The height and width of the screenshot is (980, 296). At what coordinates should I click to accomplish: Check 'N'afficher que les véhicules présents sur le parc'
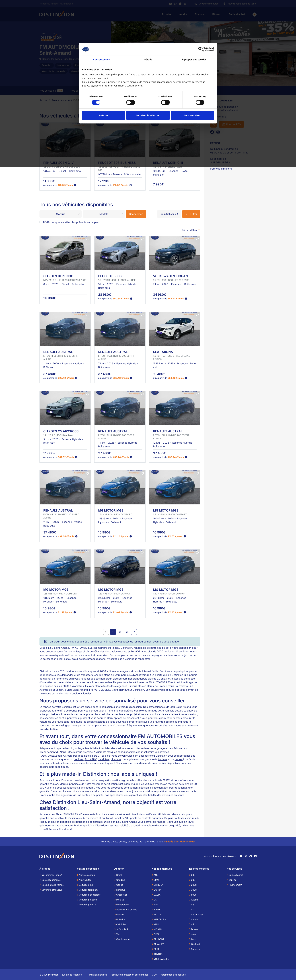[41, 222]
